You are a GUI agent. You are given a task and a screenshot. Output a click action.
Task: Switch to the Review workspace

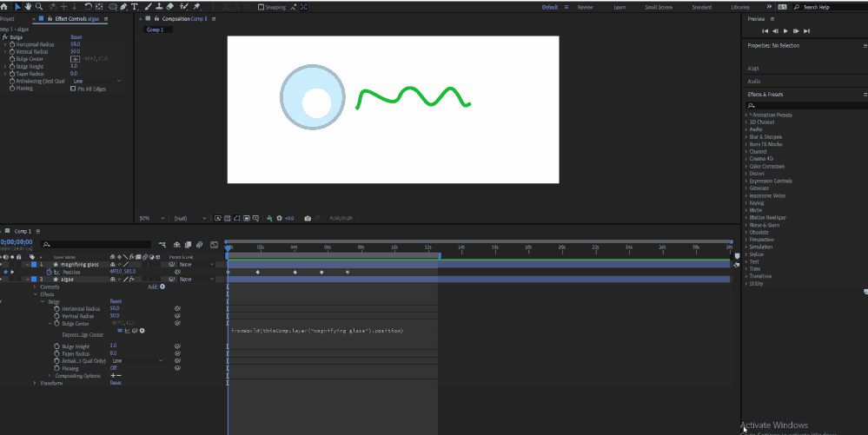coord(585,7)
